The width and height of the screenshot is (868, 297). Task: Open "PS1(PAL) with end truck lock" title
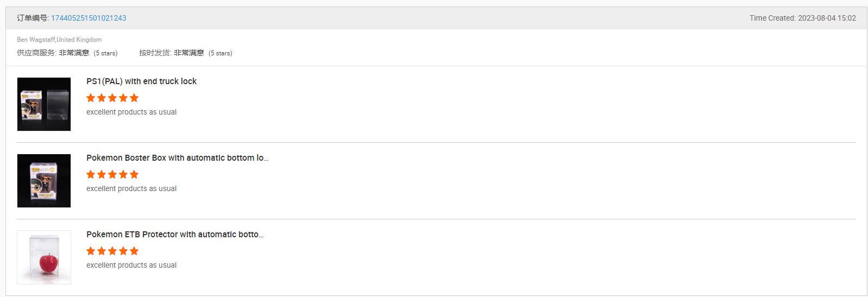(x=141, y=81)
